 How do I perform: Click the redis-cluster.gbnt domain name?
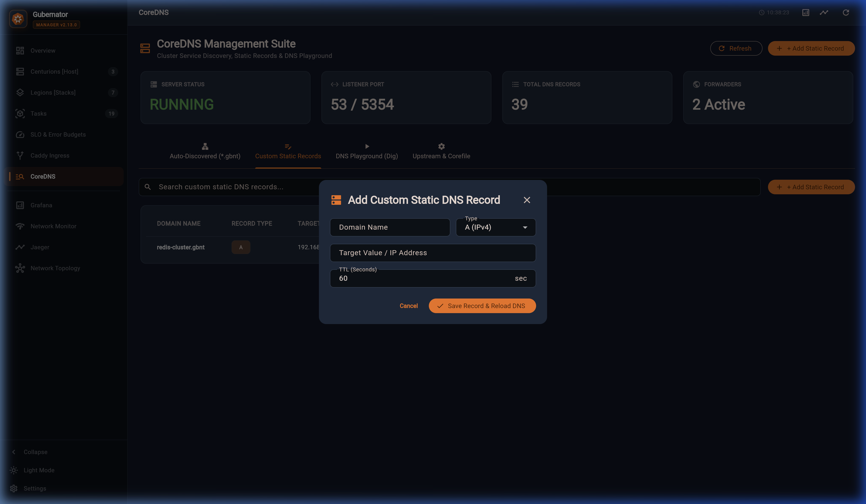180,247
